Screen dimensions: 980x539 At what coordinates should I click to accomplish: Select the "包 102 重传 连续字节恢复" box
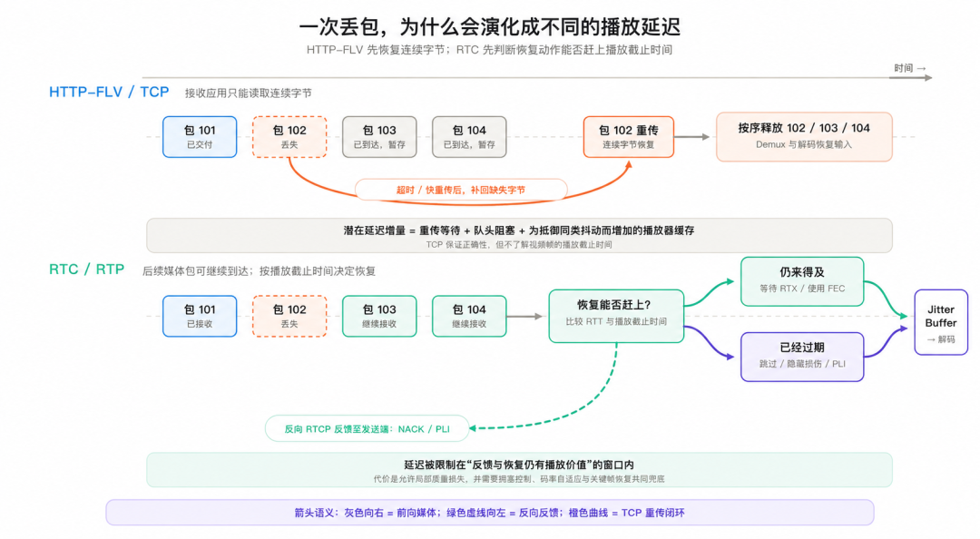pos(629,136)
